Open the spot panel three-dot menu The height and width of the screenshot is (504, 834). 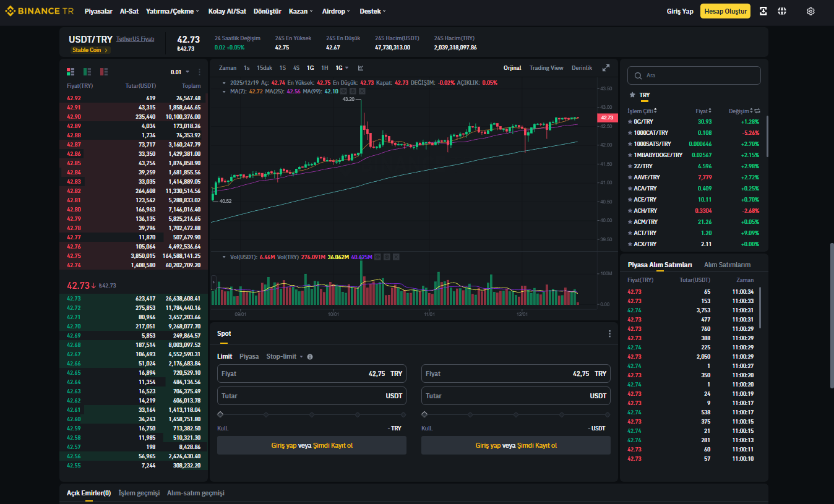pos(609,334)
